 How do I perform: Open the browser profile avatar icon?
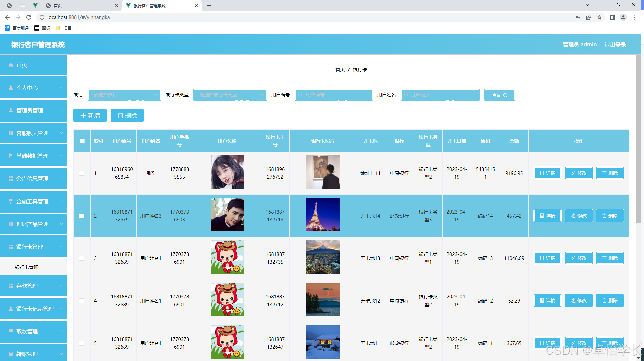click(x=623, y=17)
